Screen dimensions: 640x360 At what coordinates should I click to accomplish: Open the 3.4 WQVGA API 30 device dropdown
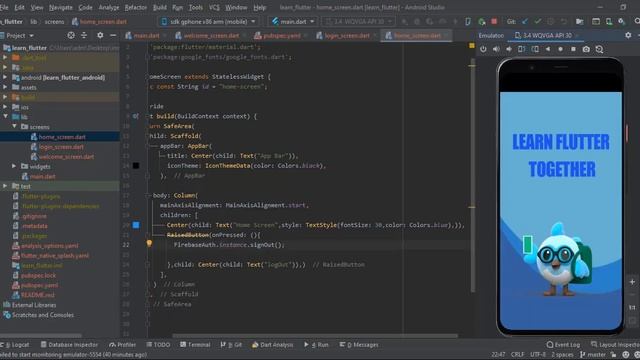pos(359,21)
